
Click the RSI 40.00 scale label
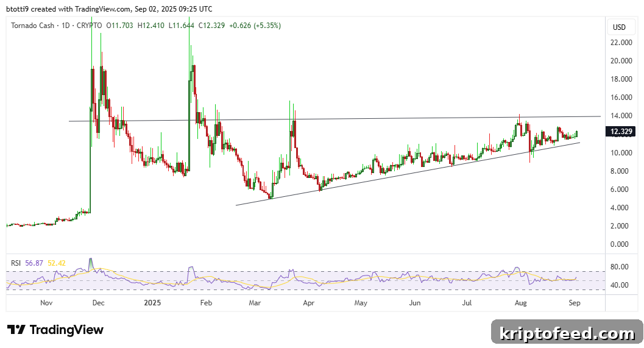620,285
